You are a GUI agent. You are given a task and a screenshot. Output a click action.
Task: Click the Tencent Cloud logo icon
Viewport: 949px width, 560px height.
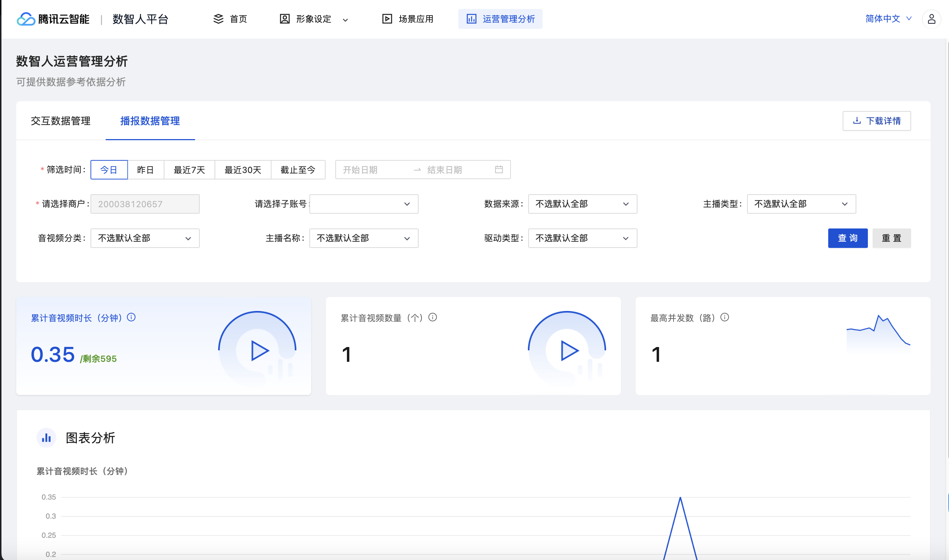pyautogui.click(x=26, y=19)
